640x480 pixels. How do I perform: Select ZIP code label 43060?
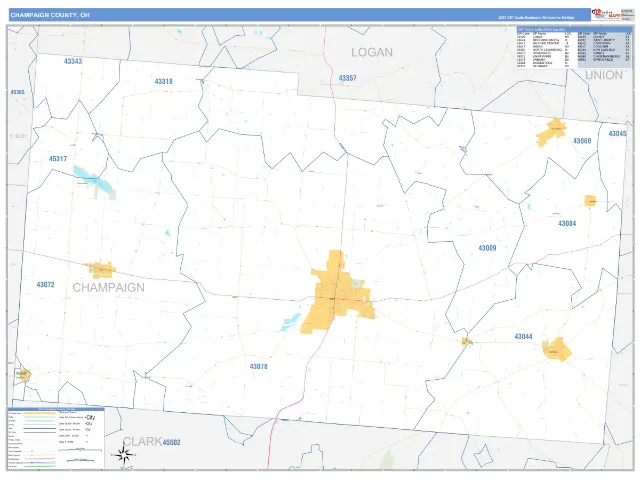(x=582, y=141)
